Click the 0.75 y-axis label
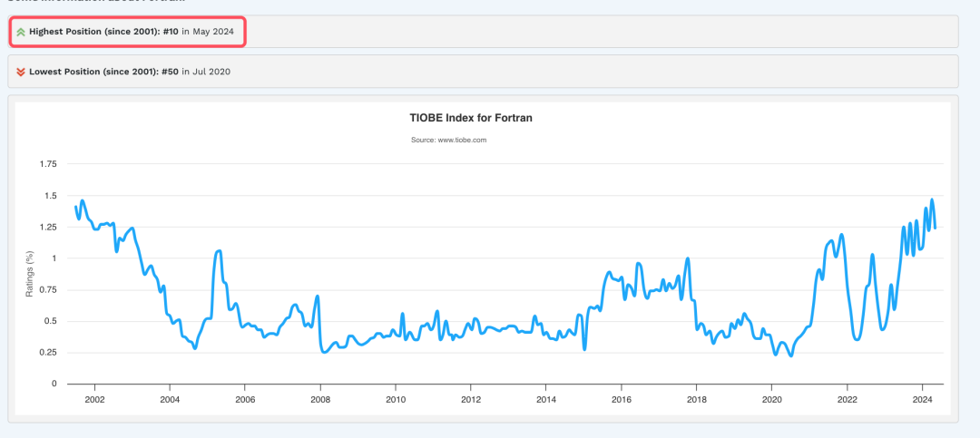This screenshot has height=438, width=980. tap(48, 290)
